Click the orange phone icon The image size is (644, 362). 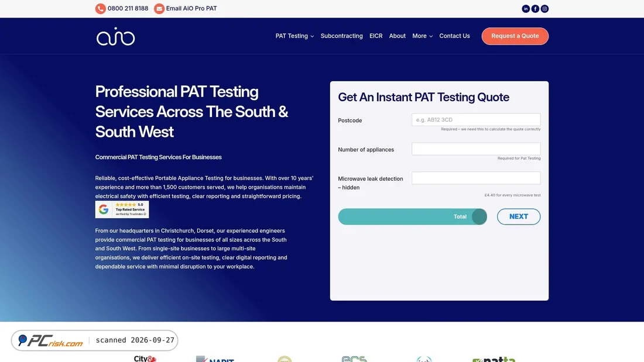click(101, 9)
